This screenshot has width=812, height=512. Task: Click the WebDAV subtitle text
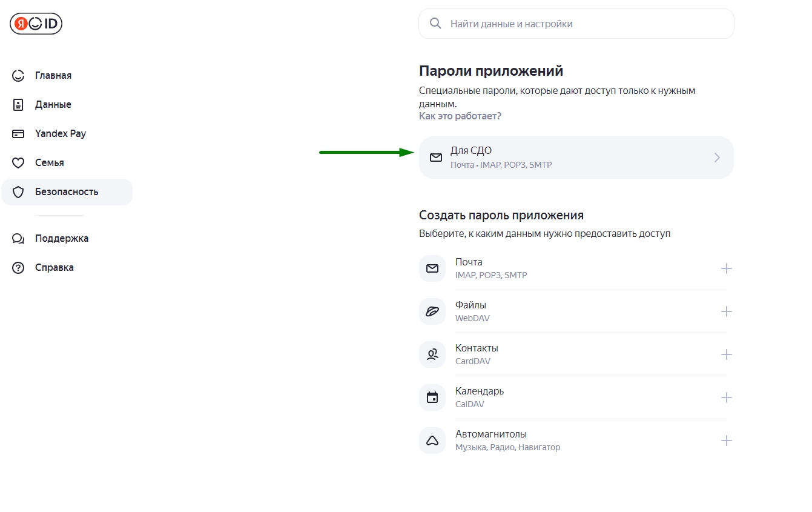[x=472, y=318]
